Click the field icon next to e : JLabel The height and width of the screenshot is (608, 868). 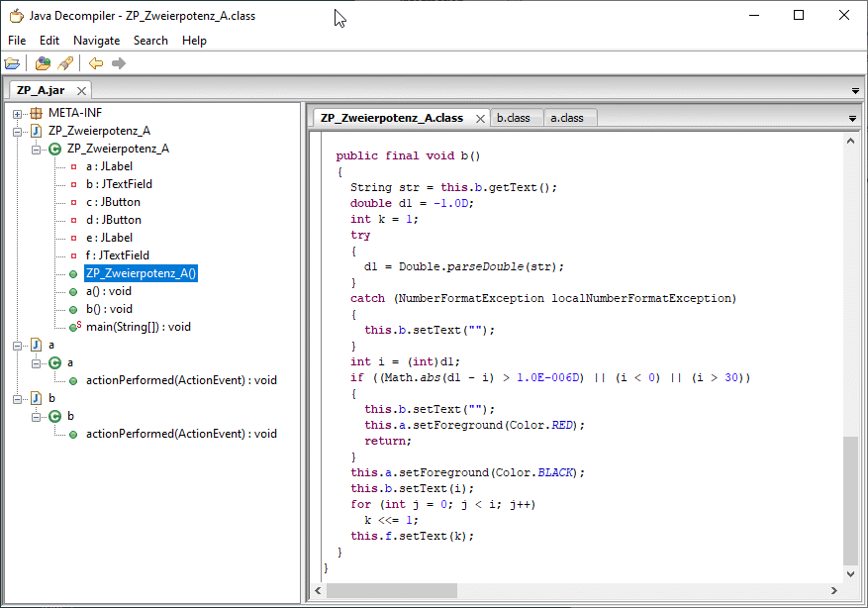73,238
